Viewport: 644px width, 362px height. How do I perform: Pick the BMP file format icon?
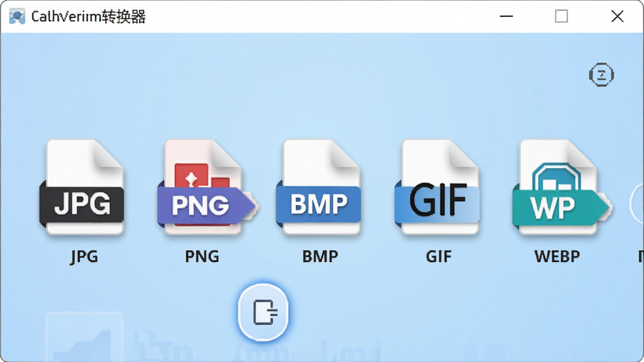319,187
